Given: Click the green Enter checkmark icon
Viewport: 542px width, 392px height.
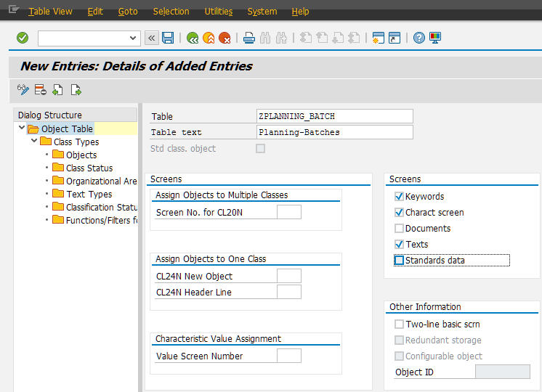Looking at the screenshot, I should pos(23,38).
